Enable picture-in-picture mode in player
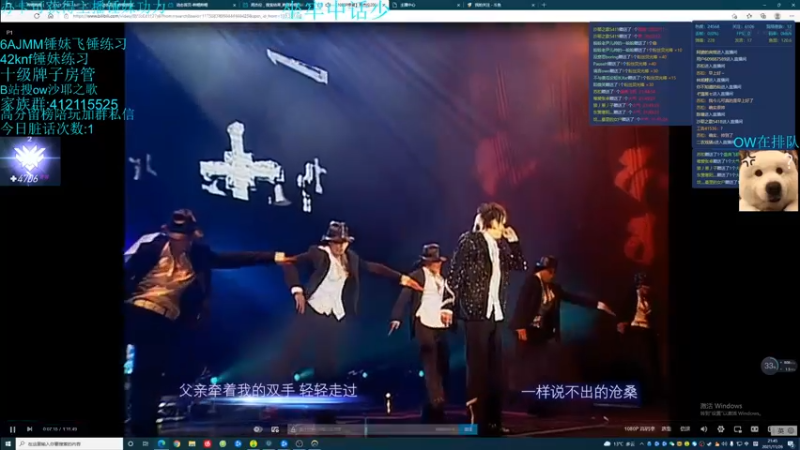800x450 pixels. pyautogui.click(x=738, y=429)
